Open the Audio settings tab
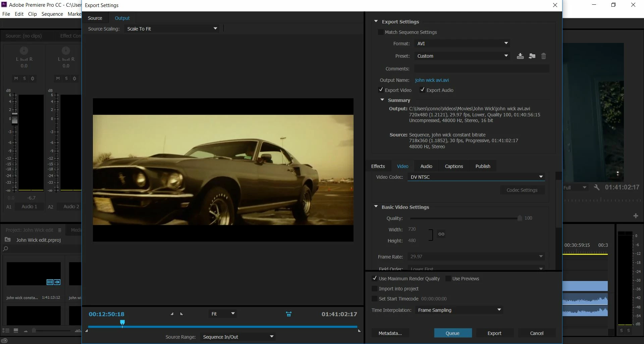Screen dimensions: 644x344 (x=426, y=166)
